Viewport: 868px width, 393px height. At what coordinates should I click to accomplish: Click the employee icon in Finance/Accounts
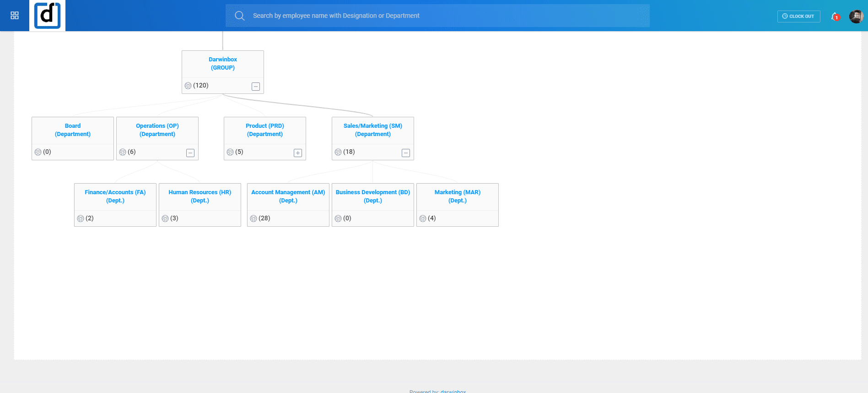coord(81,218)
